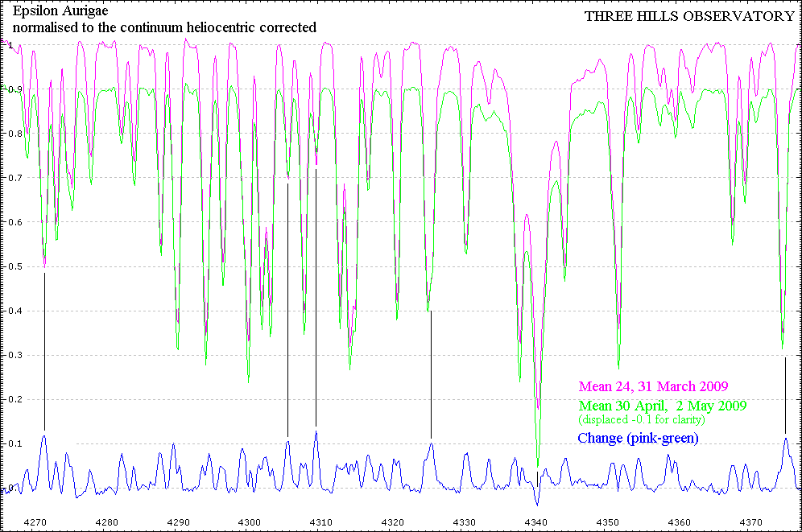Click the 4350 x-axis tick label

(x=608, y=522)
